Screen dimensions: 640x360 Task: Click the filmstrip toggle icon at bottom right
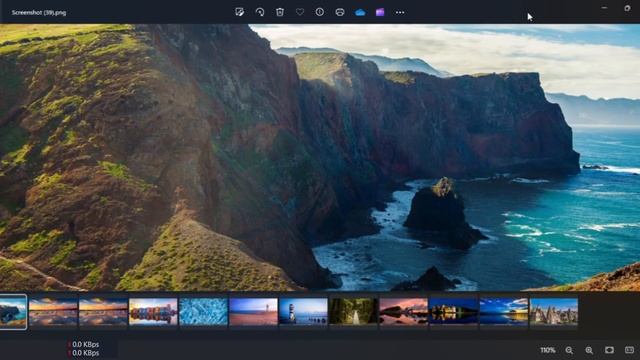click(629, 350)
